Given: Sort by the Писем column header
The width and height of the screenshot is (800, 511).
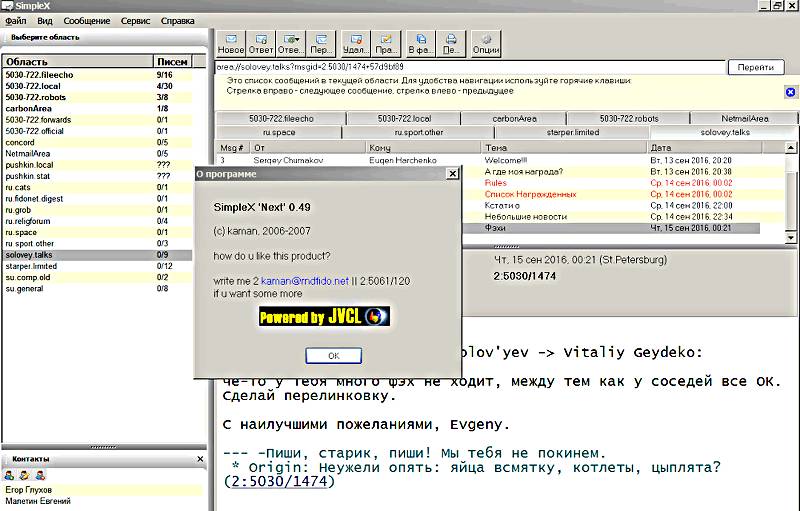Looking at the screenshot, I should [x=172, y=62].
